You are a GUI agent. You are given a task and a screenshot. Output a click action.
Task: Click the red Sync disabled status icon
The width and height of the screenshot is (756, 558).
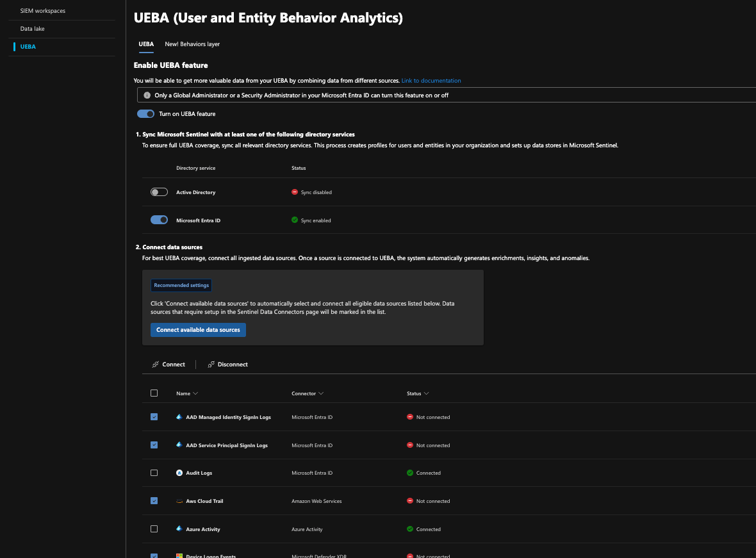pos(295,192)
